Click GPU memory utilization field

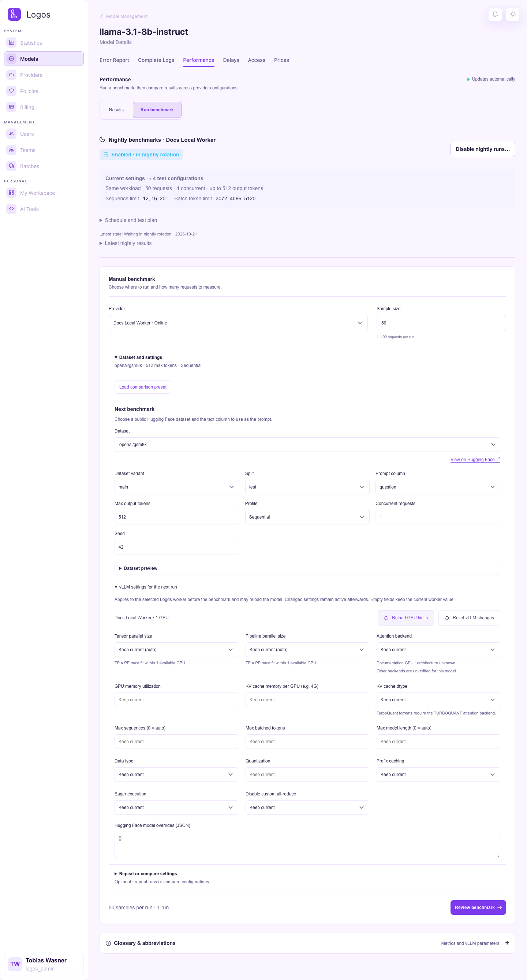pyautogui.click(x=176, y=700)
